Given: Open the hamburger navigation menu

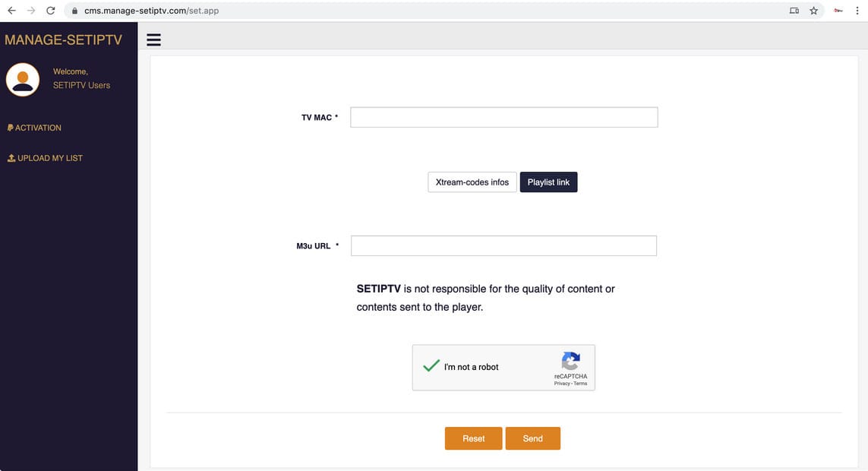Looking at the screenshot, I should [153, 40].
